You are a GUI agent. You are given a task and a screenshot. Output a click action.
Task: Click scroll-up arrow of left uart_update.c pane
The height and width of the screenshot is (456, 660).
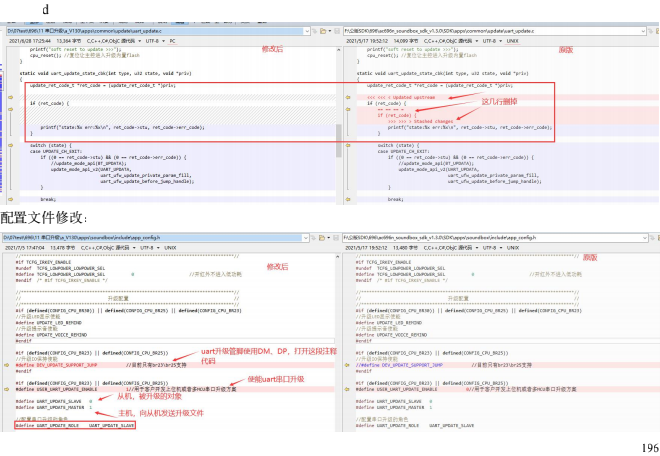(339, 50)
